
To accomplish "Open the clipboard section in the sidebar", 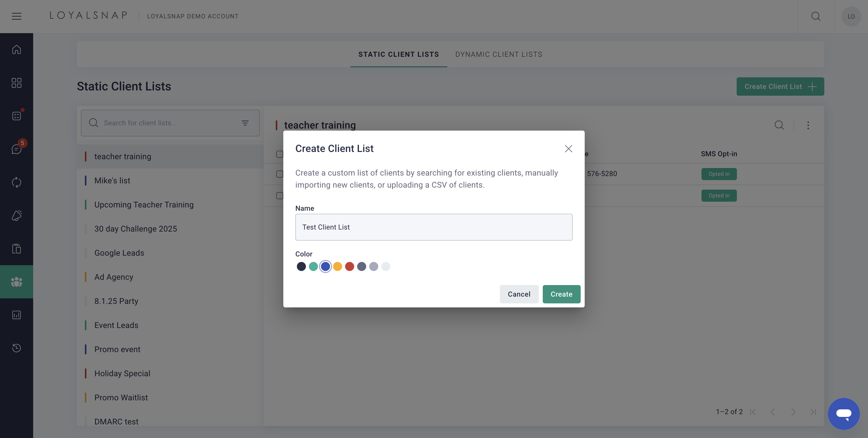I will 16,248.
